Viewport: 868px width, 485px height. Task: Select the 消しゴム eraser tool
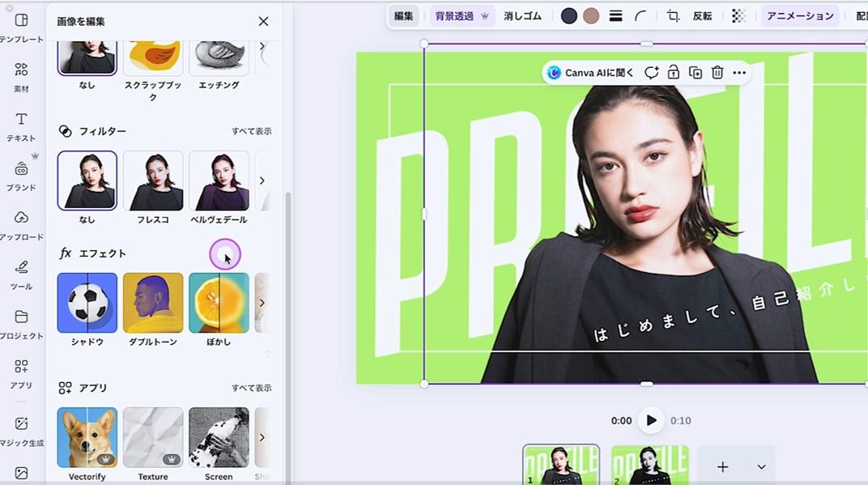coord(522,16)
